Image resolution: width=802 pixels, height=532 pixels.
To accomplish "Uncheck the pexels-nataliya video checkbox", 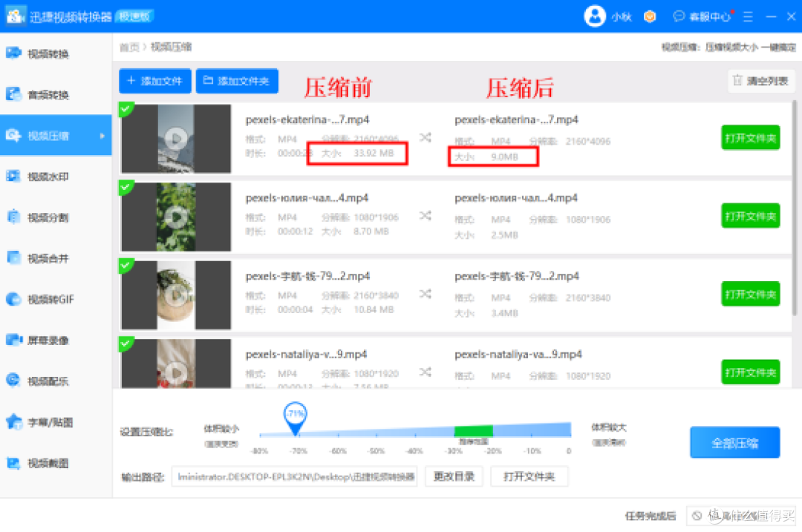I will click(x=125, y=343).
